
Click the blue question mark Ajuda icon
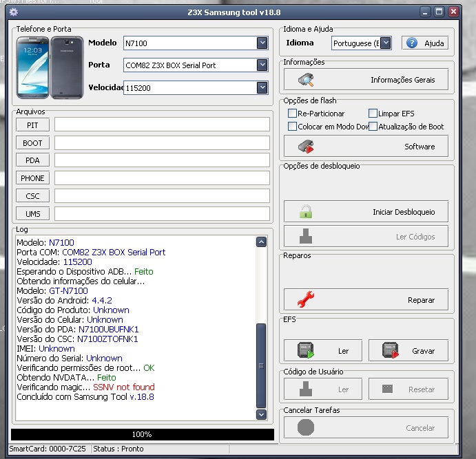point(412,43)
